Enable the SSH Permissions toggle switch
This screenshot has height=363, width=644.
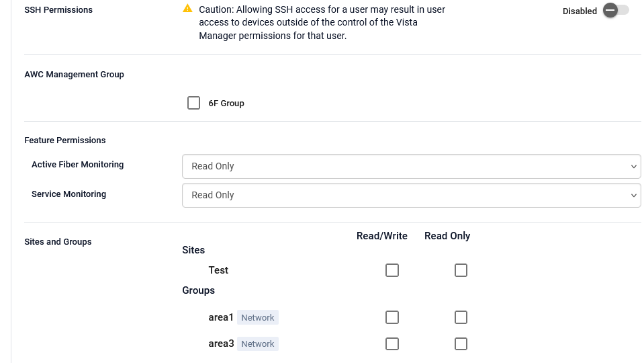click(615, 10)
